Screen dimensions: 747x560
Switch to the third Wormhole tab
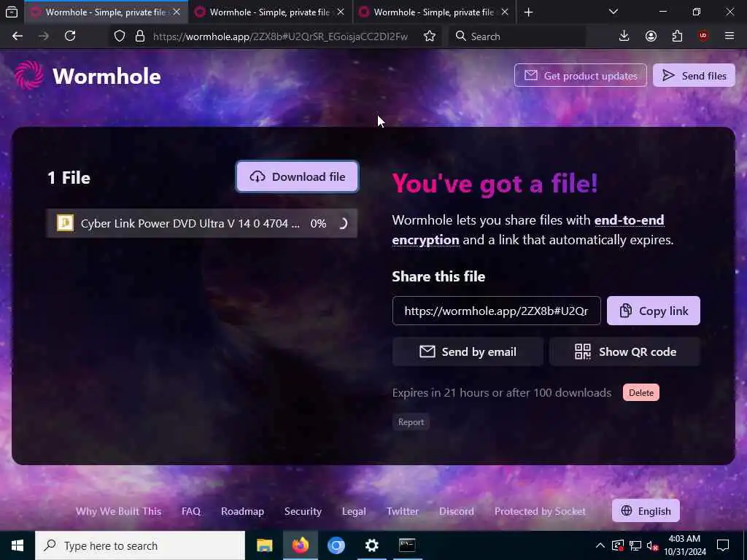[x=435, y=12]
